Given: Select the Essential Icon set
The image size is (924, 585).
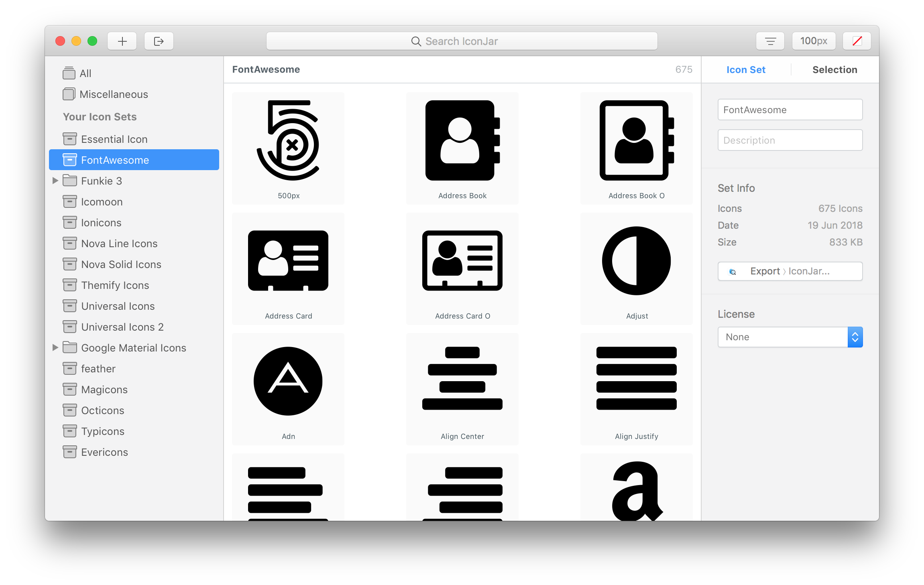Looking at the screenshot, I should [134, 139].
